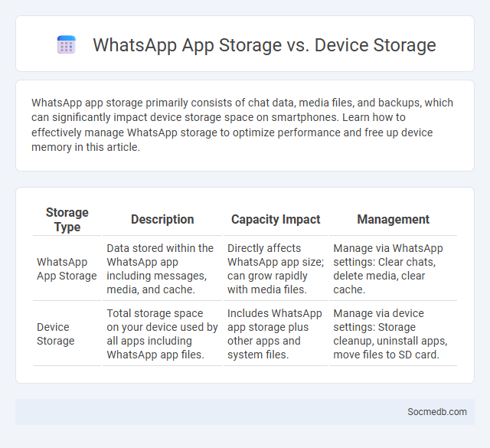The width and height of the screenshot is (490, 448).
Task: Click the calendar table icon beside the title
Action: point(67,44)
